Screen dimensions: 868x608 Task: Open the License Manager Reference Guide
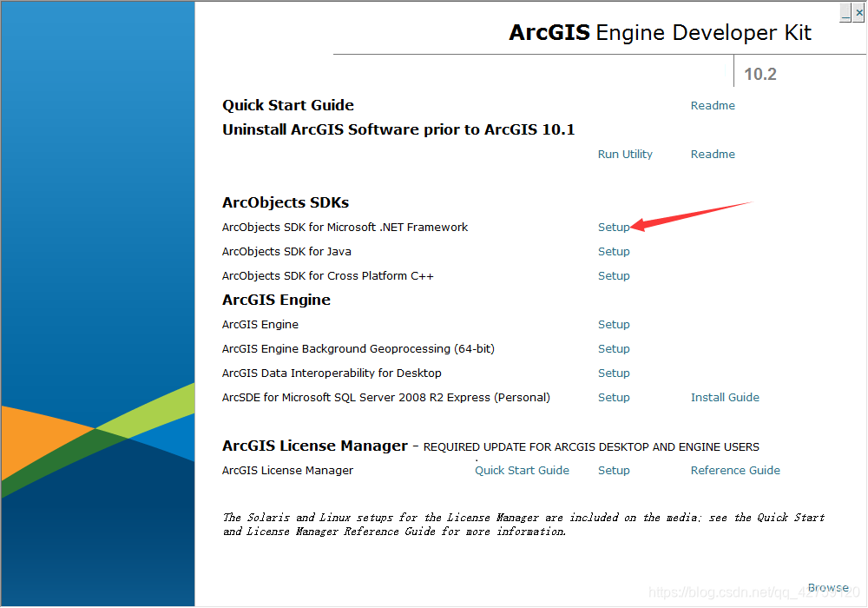click(x=735, y=470)
